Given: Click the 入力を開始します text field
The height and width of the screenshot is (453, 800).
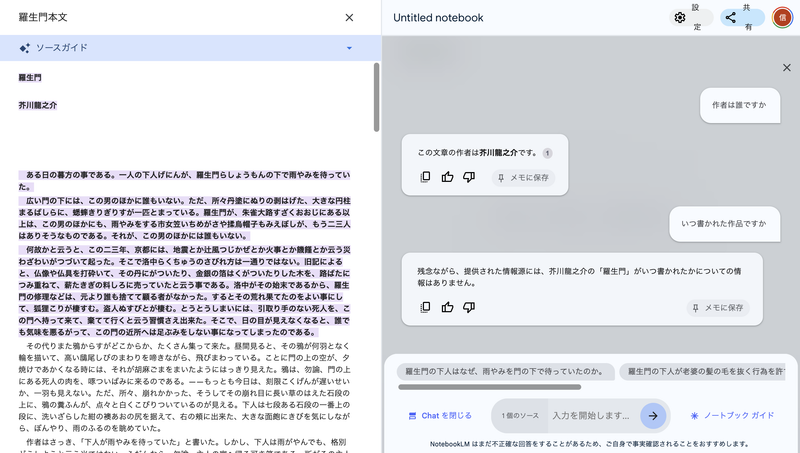Looking at the screenshot, I should point(590,415).
